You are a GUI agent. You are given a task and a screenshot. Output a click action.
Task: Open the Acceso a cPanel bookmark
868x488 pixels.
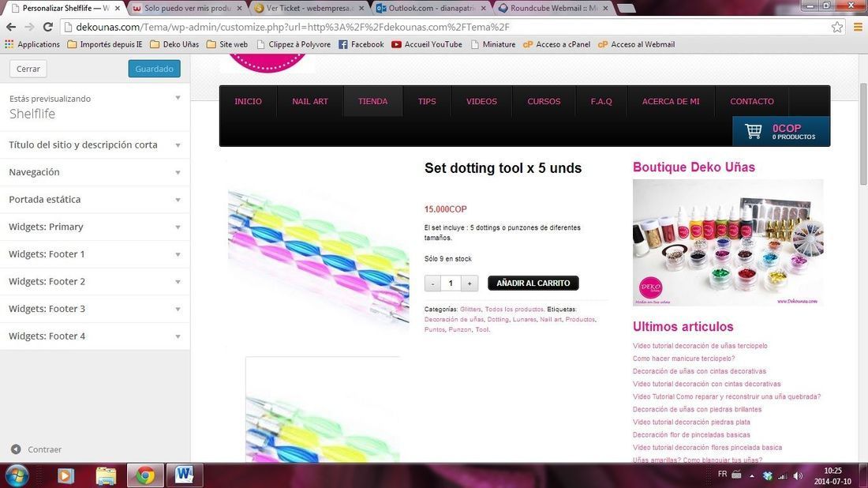556,44
